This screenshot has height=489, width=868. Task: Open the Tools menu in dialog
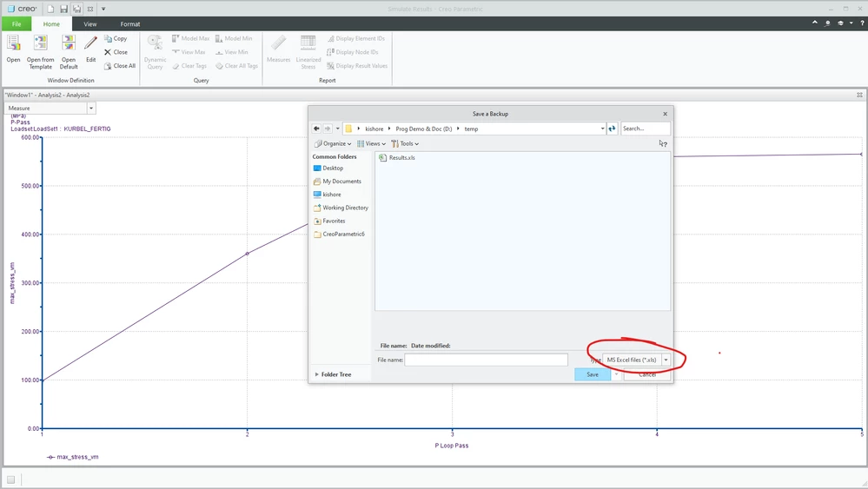click(x=405, y=143)
